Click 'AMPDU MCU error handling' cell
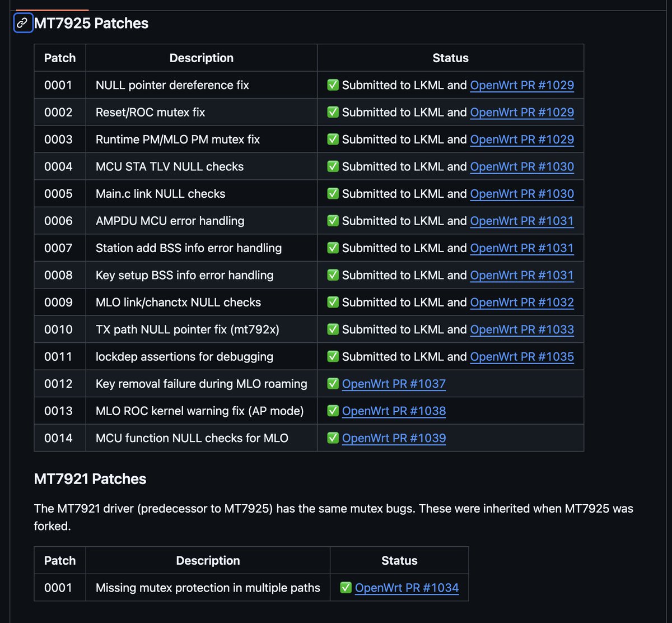 coord(202,221)
